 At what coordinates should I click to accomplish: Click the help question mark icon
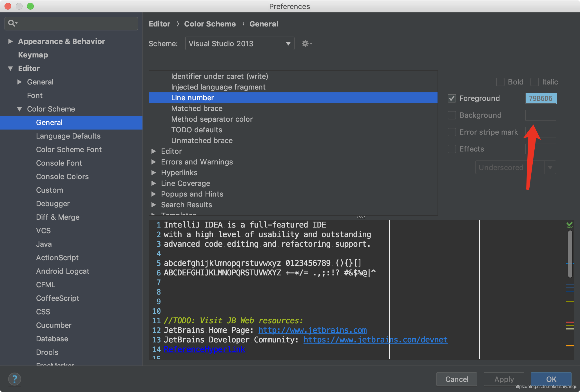15,379
